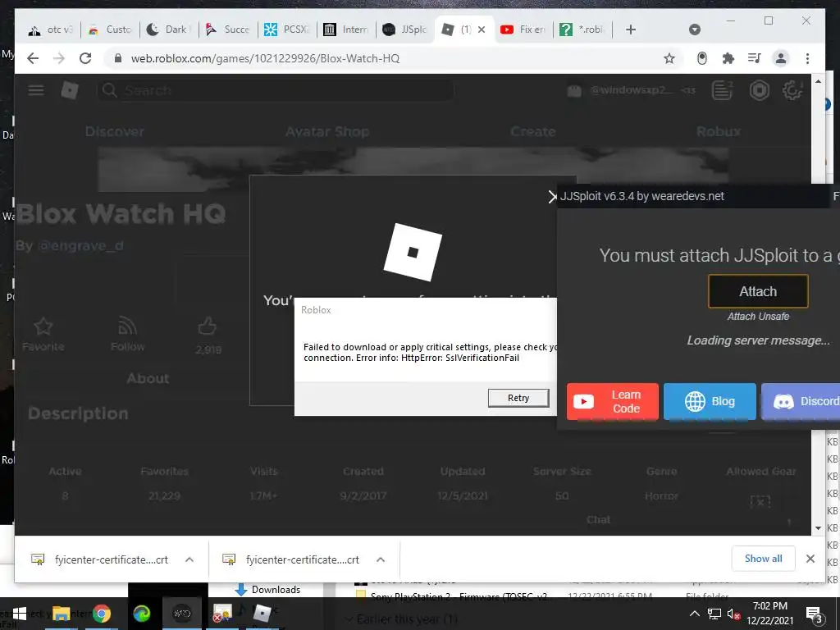Favorite the game with the star icon
This screenshot has width=840, height=630.
pos(43,326)
